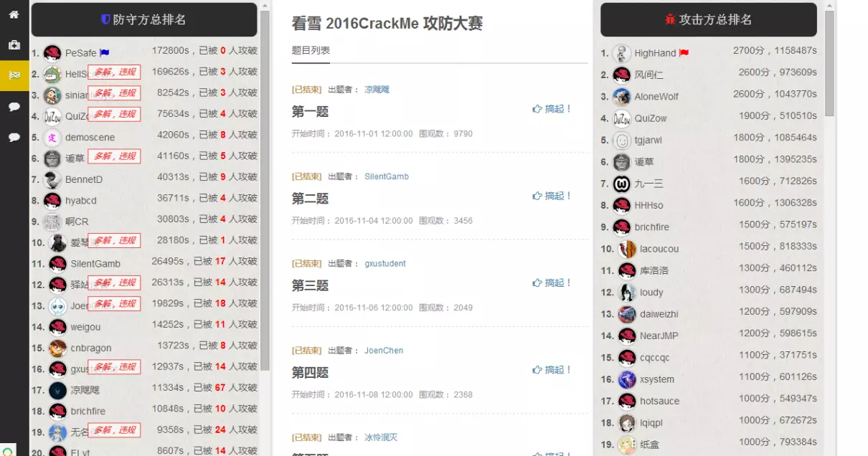Click hyabcd's red hat avatar
This screenshot has width=868, height=456.
point(52,200)
